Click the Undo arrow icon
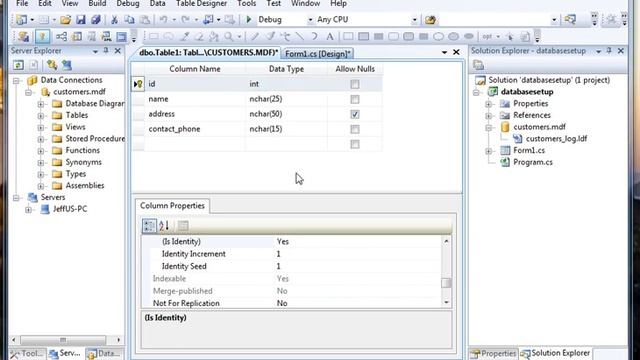Viewport: 640px width, 360px height. [163, 20]
